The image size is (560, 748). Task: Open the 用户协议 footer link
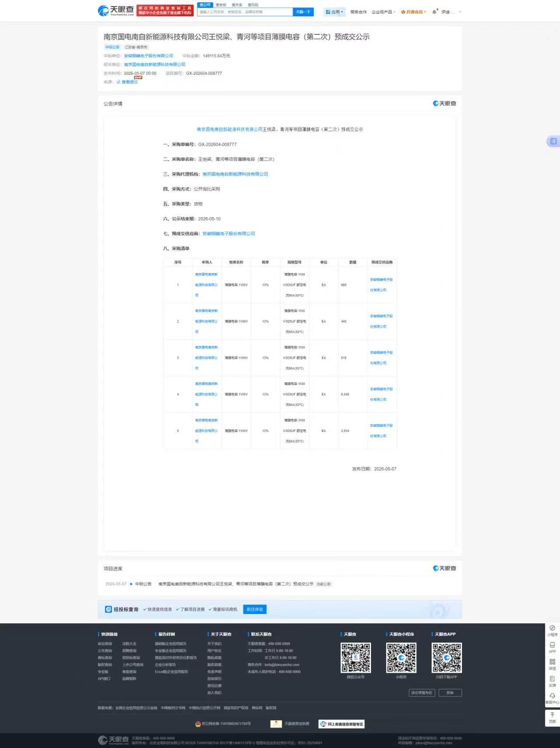point(214,651)
